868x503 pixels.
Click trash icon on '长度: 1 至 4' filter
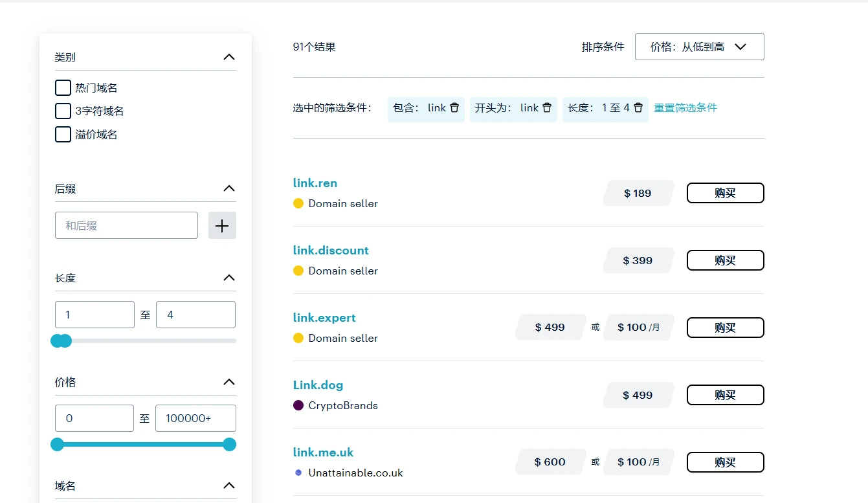(x=638, y=108)
